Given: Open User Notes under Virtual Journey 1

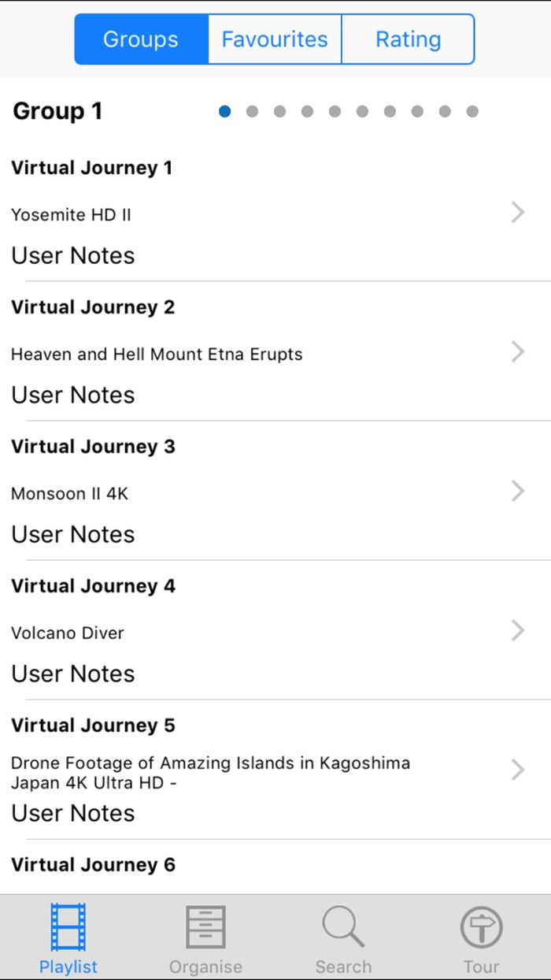Looking at the screenshot, I should [72, 255].
